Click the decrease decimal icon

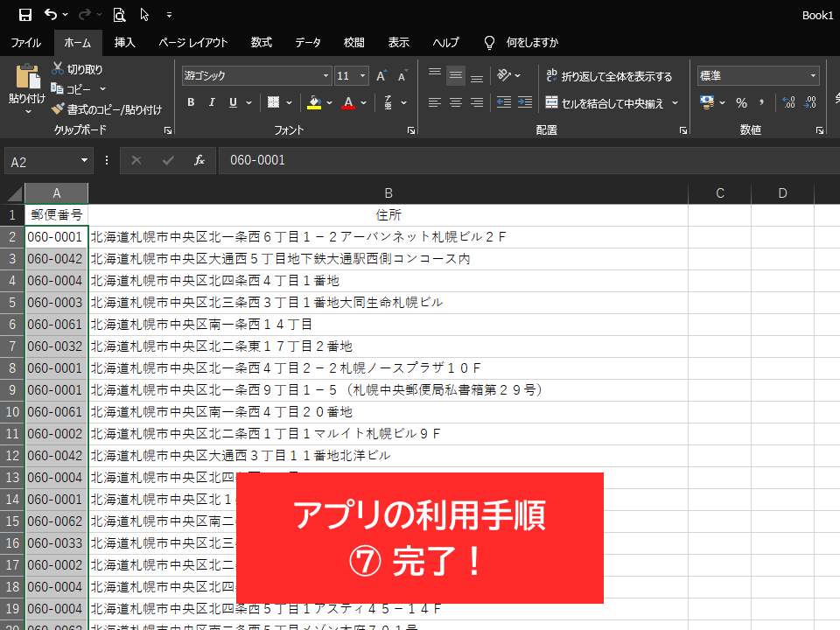(810, 102)
